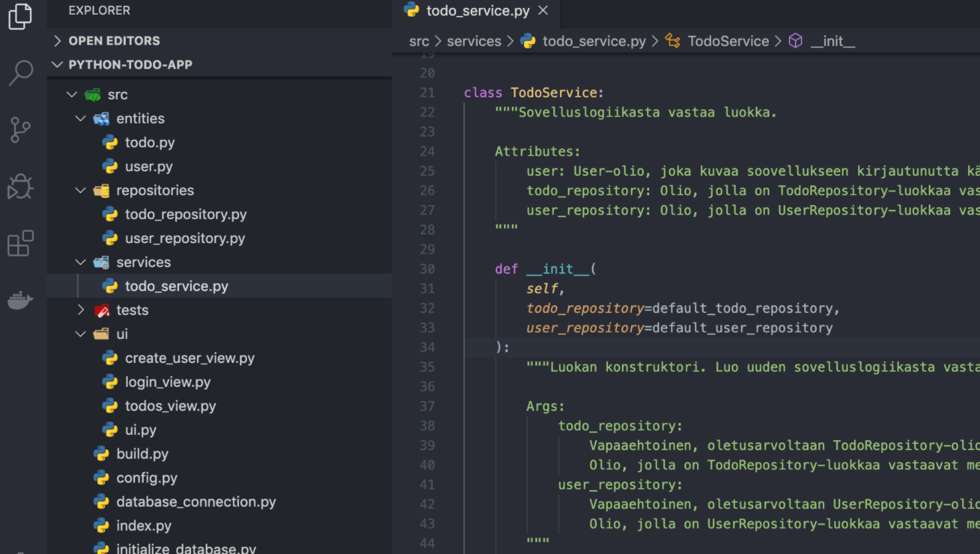Click the TodoService class icon in breadcrumb

(673, 41)
